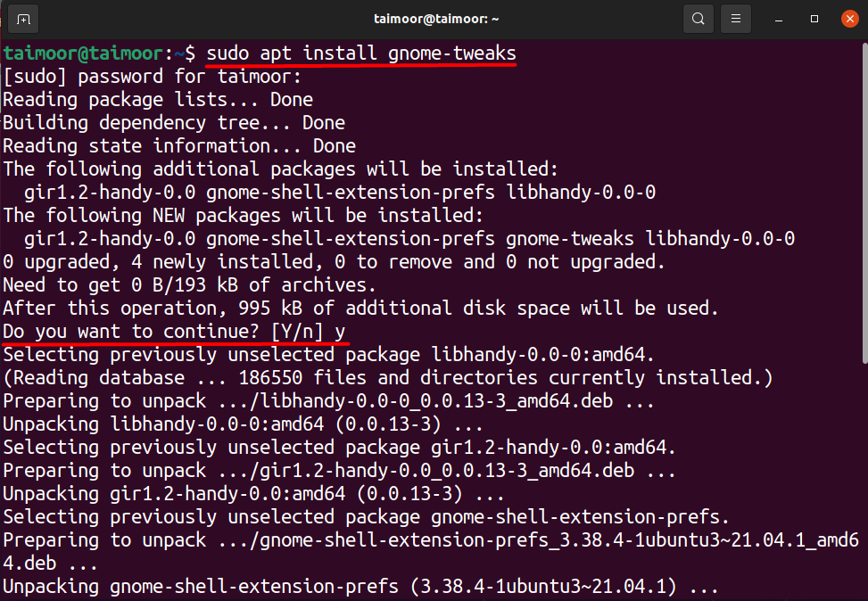Viewport: 868px width, 601px height.
Task: Click the 'Need to get 0 B/193 kB' line
Action: coord(189,285)
